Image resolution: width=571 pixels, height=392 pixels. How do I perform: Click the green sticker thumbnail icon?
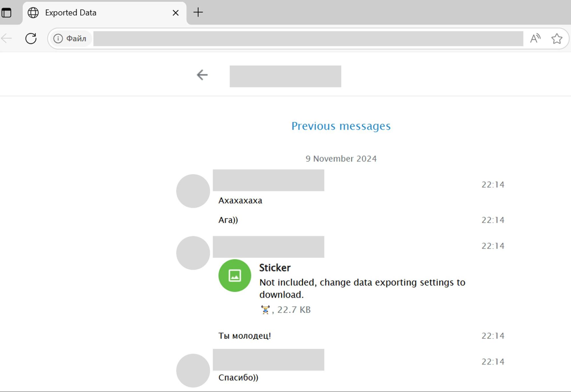[x=235, y=276]
